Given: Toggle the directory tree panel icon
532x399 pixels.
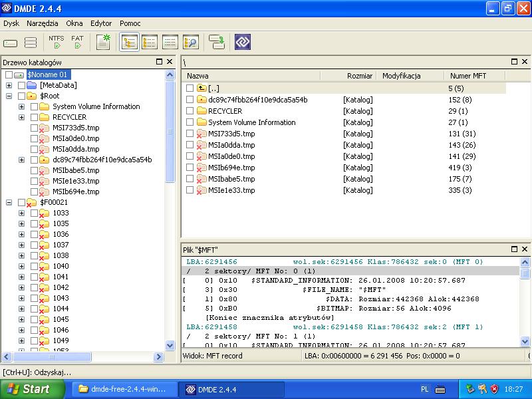Looking at the screenshot, I should point(129,42).
